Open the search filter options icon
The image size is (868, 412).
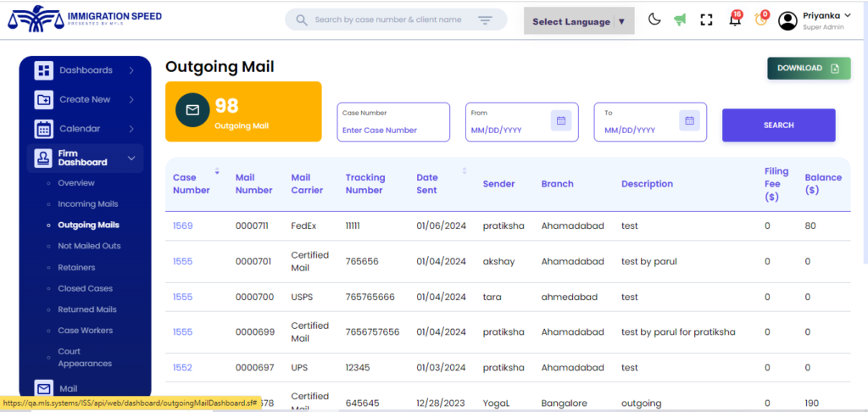(485, 20)
